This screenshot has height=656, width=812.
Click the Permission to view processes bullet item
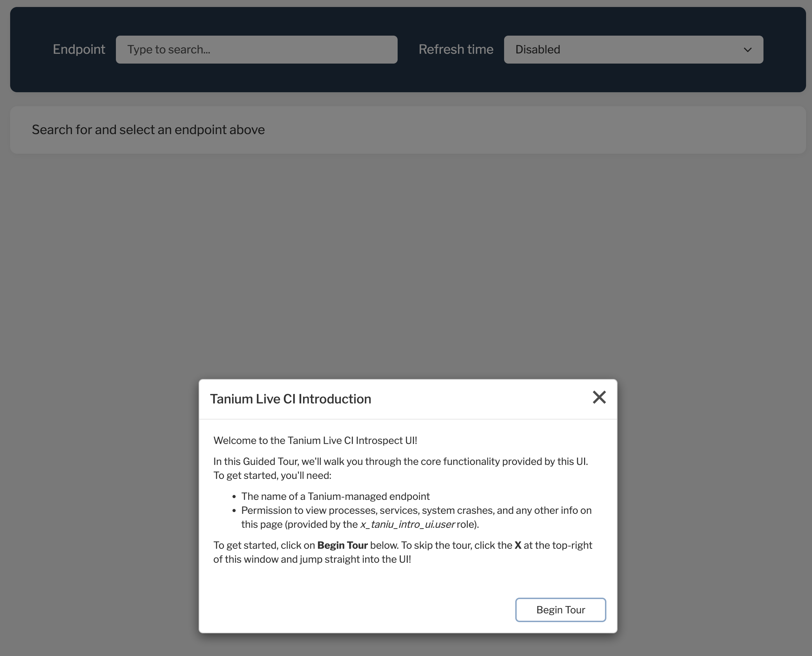(x=416, y=511)
